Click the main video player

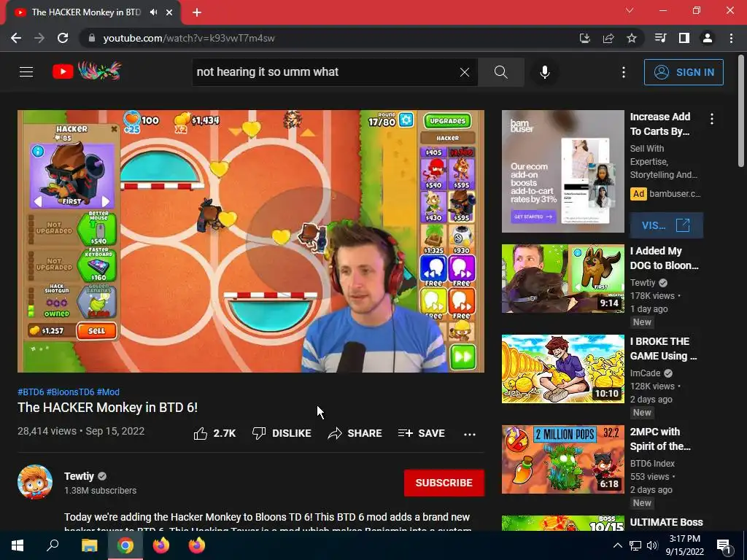pos(251,241)
